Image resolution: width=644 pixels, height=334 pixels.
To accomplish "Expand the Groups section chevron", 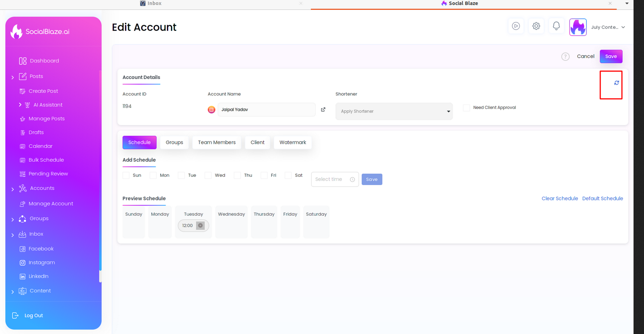I will 13,220.
